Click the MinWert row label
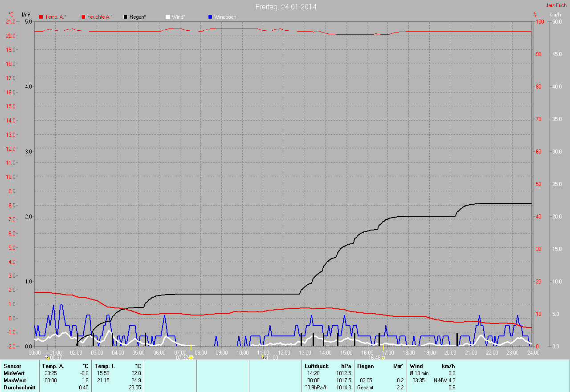The width and height of the screenshot is (570, 392). click(x=15, y=373)
